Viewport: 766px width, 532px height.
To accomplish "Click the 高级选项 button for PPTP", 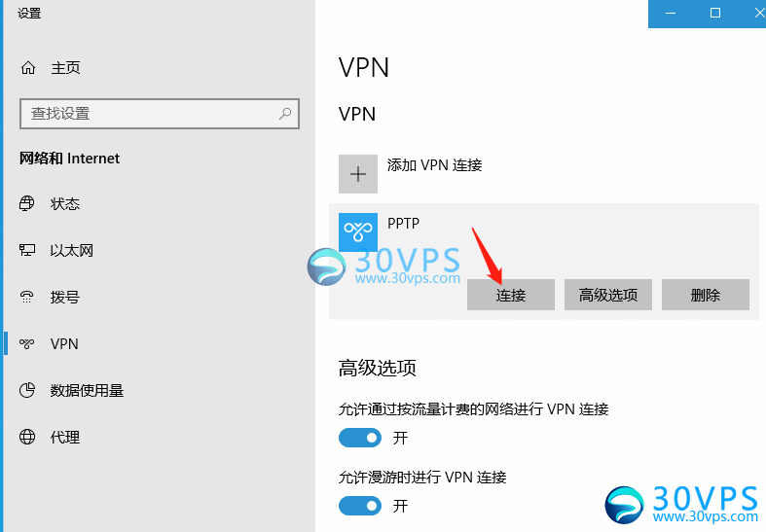I will [608, 295].
